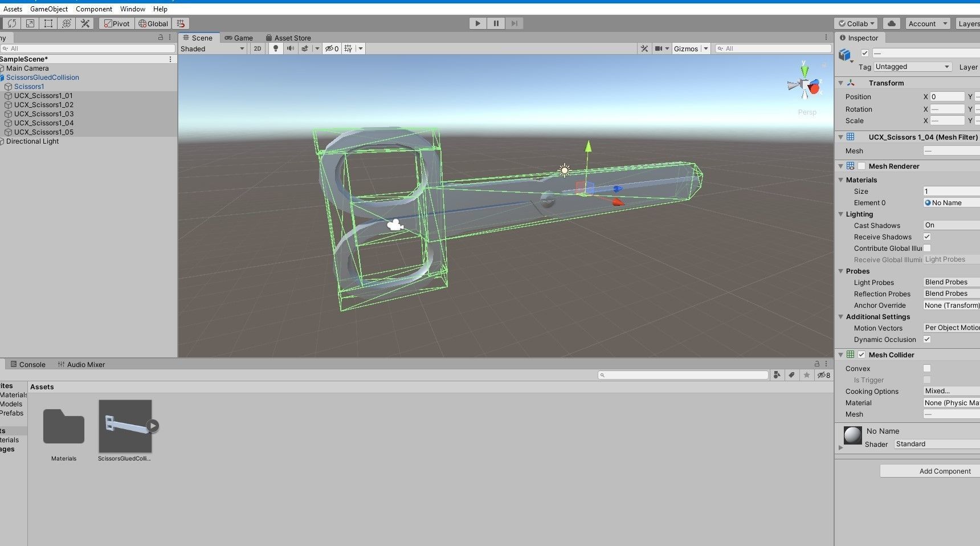This screenshot has height=546, width=980.
Task: Lock the Project panel
Action: coord(816,364)
